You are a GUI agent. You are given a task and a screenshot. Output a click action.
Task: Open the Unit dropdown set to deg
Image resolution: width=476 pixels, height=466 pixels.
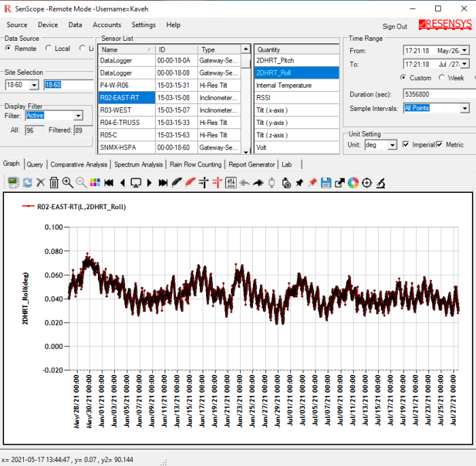(x=392, y=145)
